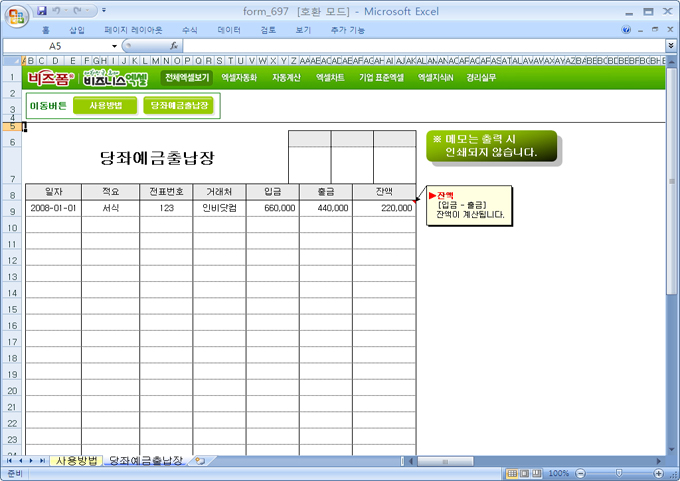The width and height of the screenshot is (680, 481).
Task: Select the balance cell 220,000
Action: [384, 208]
